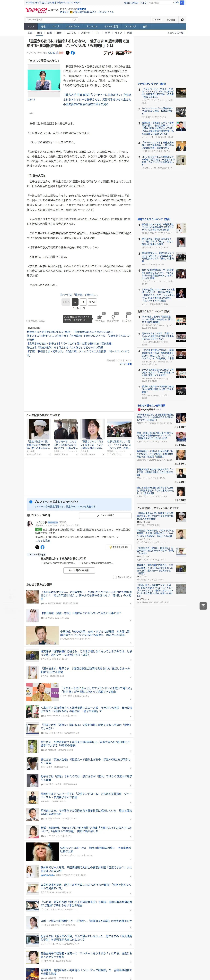
Task: Open the ランキング navigation tab
Action: coord(130,27)
